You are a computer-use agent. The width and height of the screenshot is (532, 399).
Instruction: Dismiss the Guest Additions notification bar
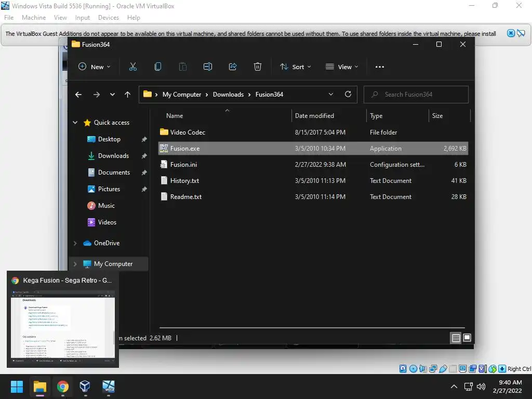click(x=511, y=33)
